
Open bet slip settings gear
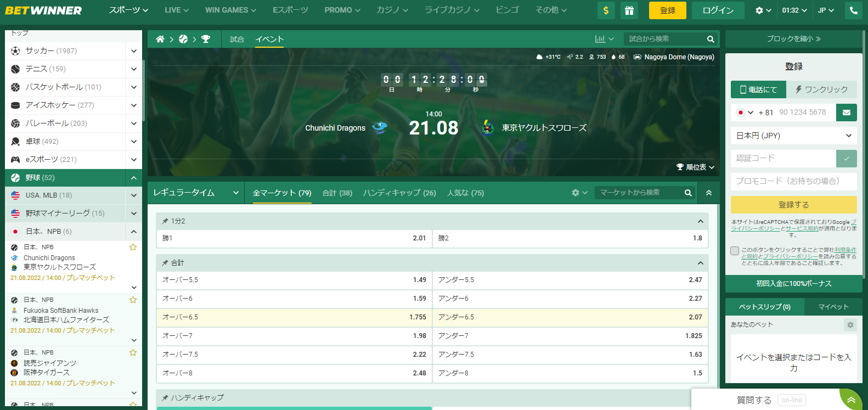point(850,325)
